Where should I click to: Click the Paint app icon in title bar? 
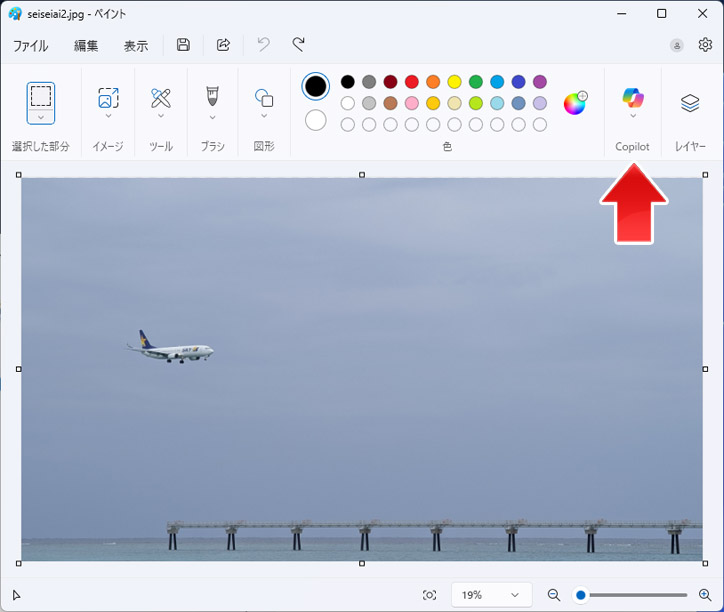coord(15,14)
